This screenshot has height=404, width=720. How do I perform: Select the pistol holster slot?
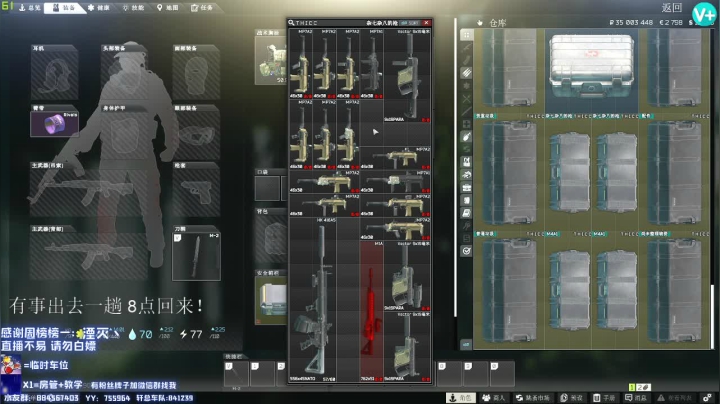point(196,189)
